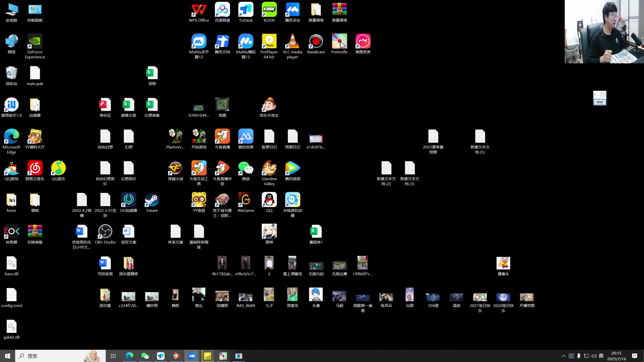Click the Start button in the small widget
This screenshot has width=644, height=362.
(600, 102)
